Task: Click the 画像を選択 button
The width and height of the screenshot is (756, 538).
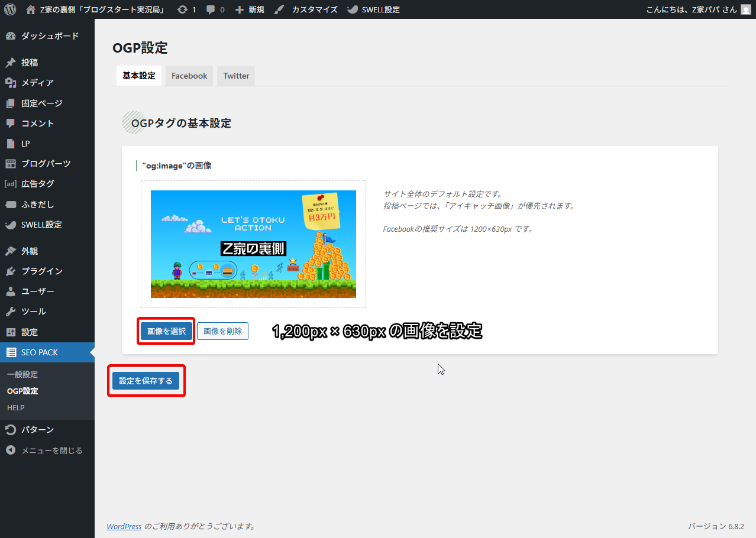Action: [166, 331]
